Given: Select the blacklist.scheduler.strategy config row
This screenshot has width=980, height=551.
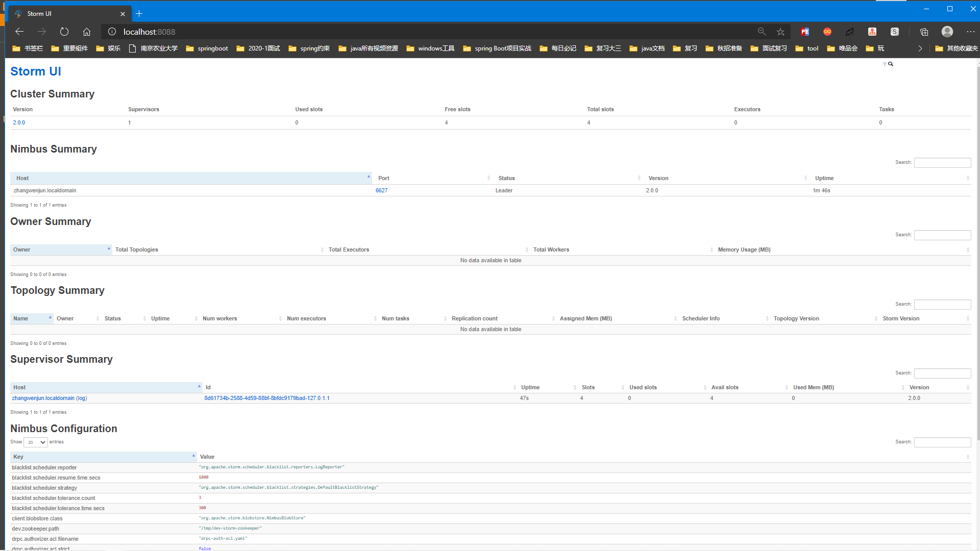Looking at the screenshot, I should point(491,488).
